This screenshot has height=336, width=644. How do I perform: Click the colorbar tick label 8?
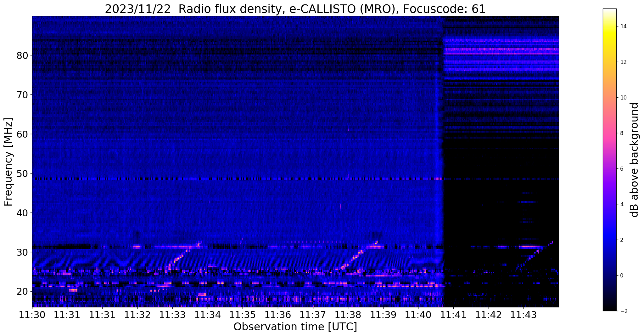[621, 133]
